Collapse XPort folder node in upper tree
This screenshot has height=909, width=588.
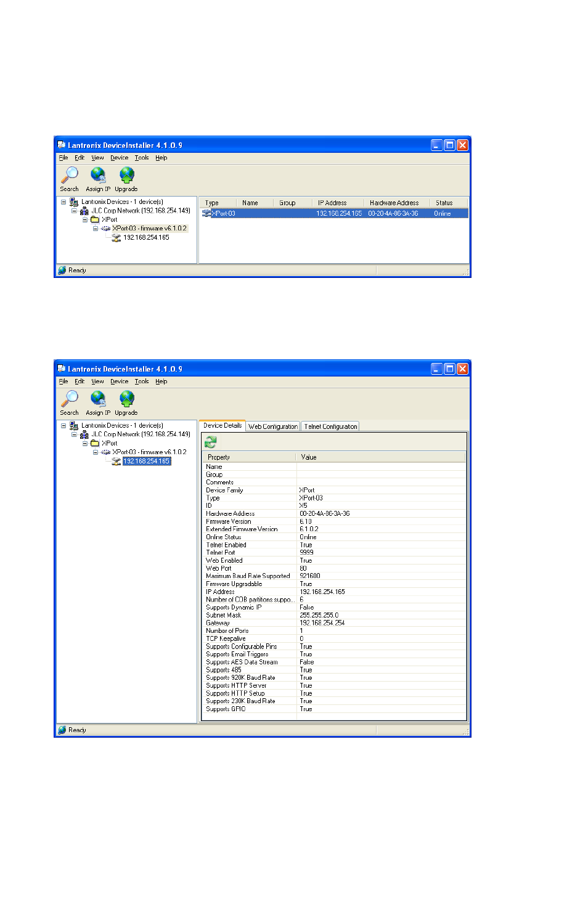[x=85, y=219]
